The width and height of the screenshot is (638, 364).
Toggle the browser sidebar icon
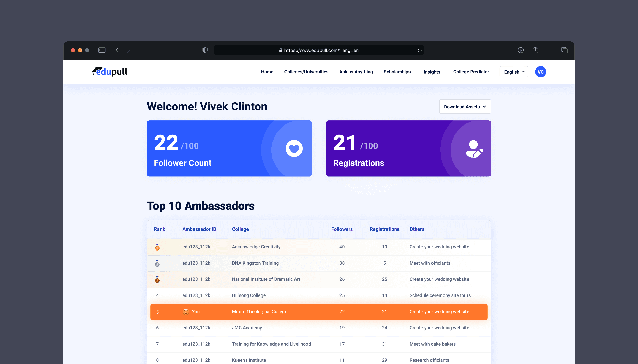[102, 50]
